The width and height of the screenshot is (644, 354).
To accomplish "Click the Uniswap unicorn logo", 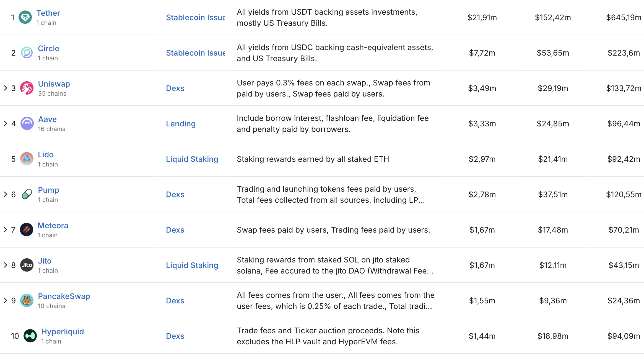I will (x=27, y=88).
